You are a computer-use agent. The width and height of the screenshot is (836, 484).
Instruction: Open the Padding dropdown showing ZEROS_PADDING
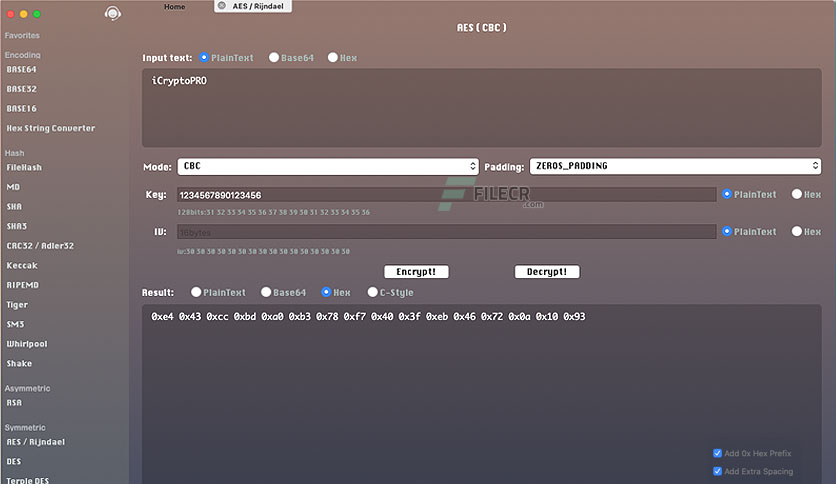click(x=675, y=166)
